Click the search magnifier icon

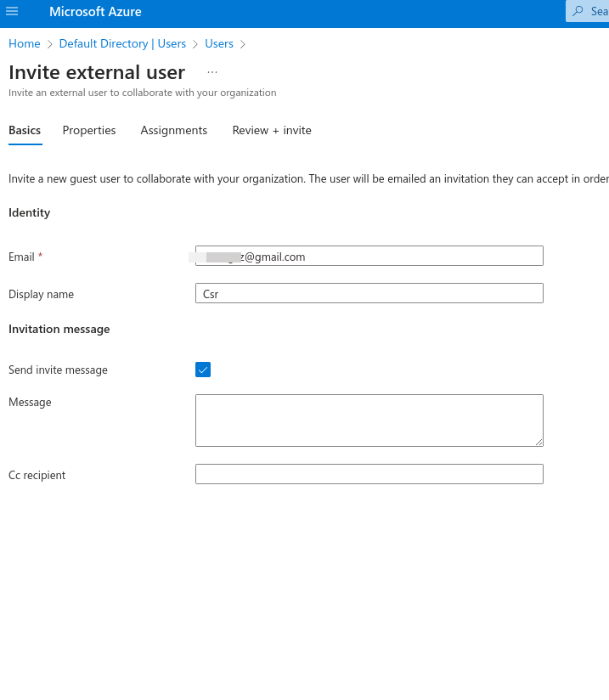tap(578, 12)
